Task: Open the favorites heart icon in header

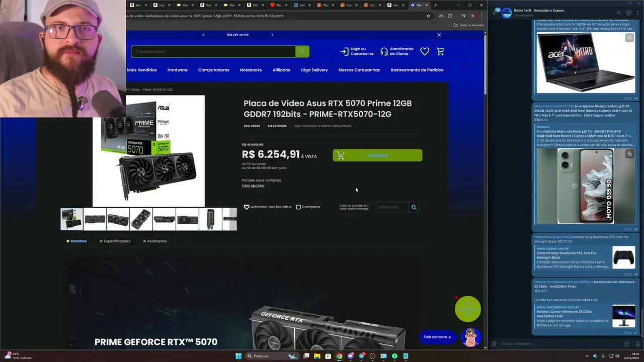Action: pyautogui.click(x=425, y=51)
